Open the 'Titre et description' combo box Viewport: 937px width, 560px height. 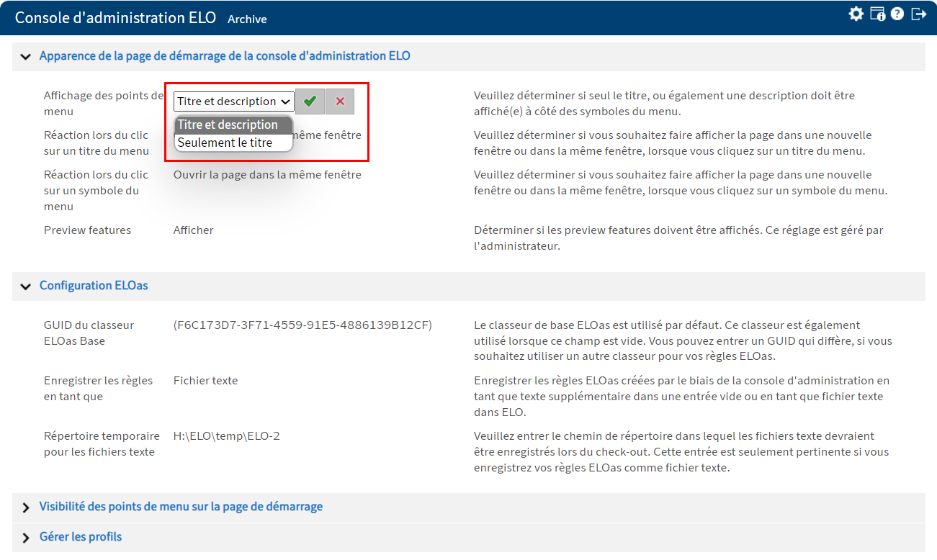point(234,101)
